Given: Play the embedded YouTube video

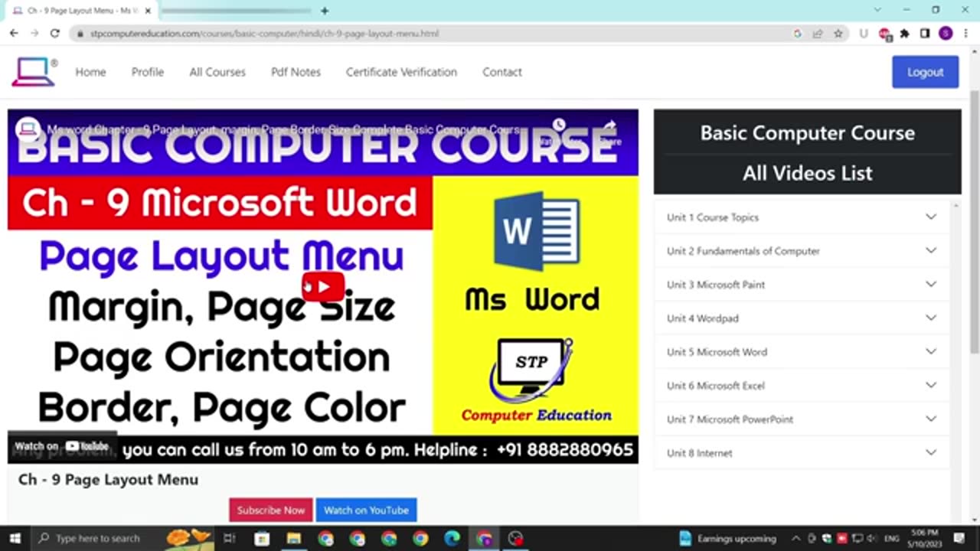Looking at the screenshot, I should point(322,287).
